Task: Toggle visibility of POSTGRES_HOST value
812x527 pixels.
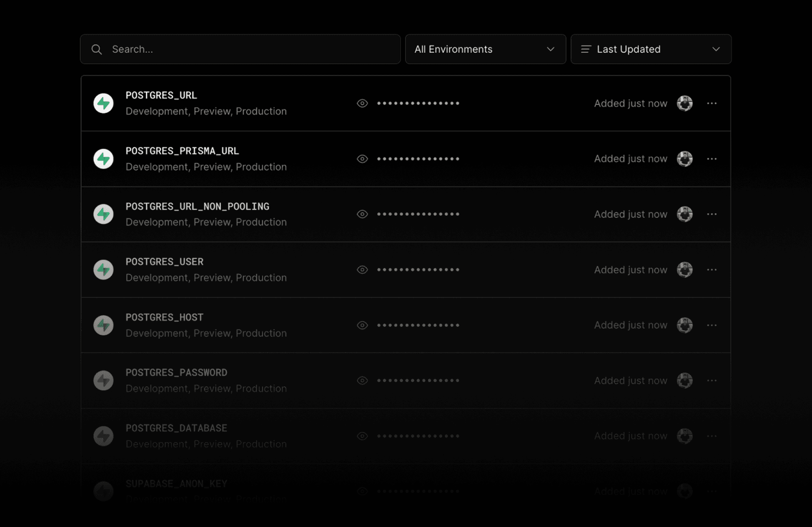Action: tap(362, 325)
